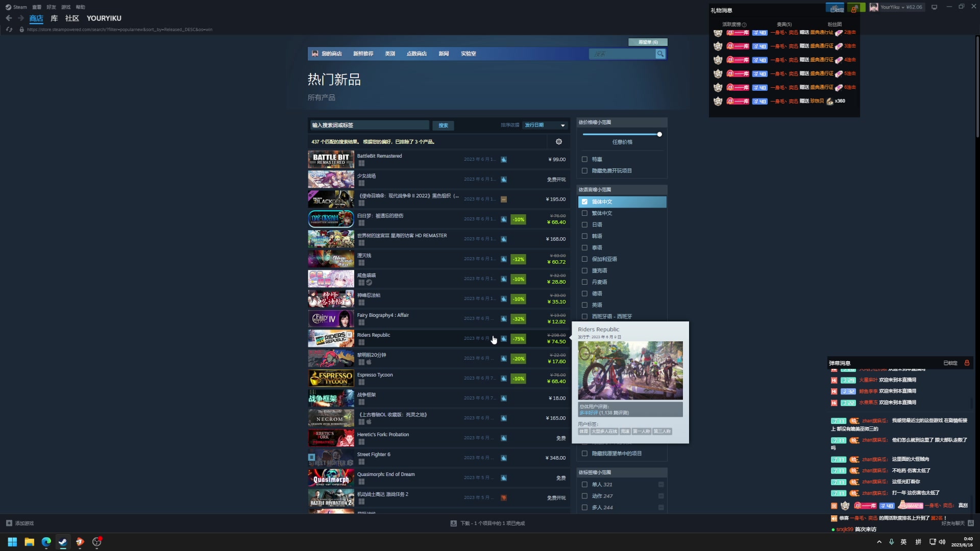Viewport: 980px width, 551px height.
Task: Click the avatar icon beside 您的商店
Action: (315, 54)
